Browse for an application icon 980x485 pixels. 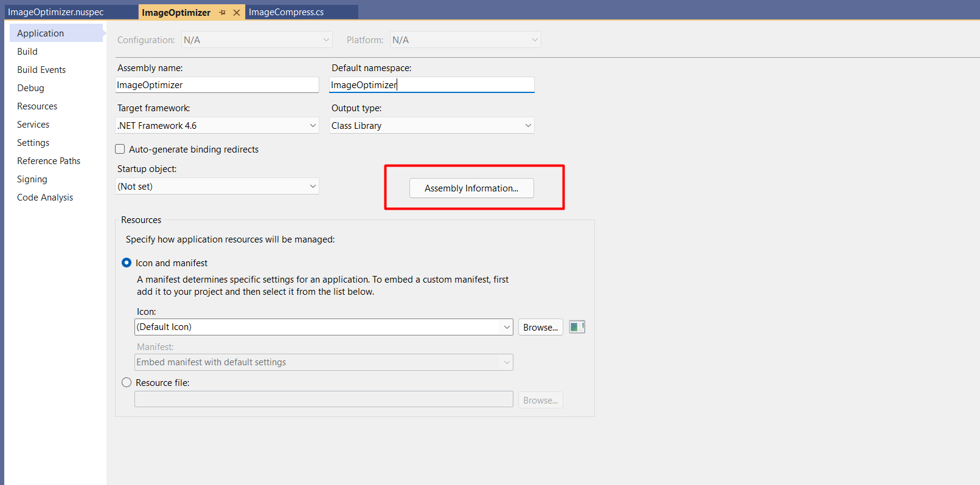coord(541,327)
